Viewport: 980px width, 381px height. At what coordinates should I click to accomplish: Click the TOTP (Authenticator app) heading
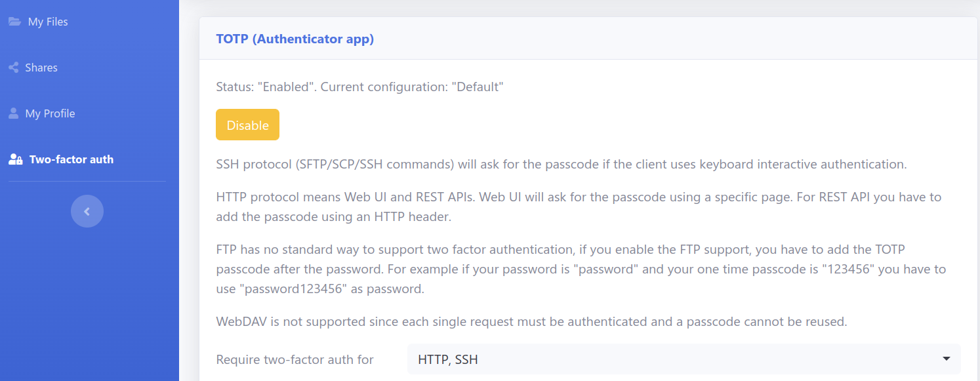tap(295, 39)
